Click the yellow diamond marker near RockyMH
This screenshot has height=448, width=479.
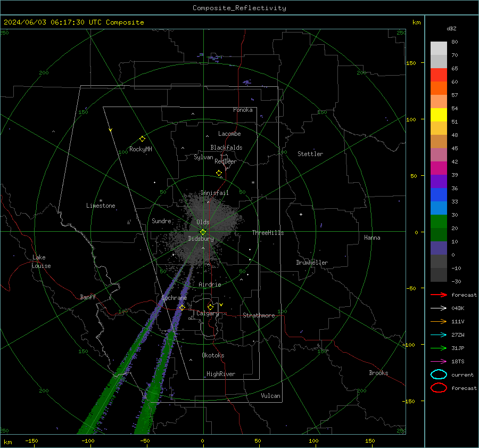[142, 139]
